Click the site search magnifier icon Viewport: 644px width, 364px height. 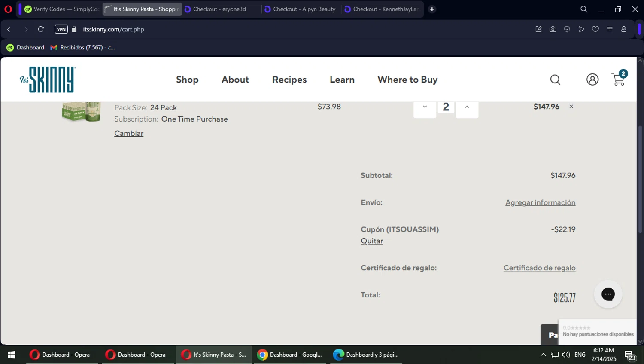(555, 80)
